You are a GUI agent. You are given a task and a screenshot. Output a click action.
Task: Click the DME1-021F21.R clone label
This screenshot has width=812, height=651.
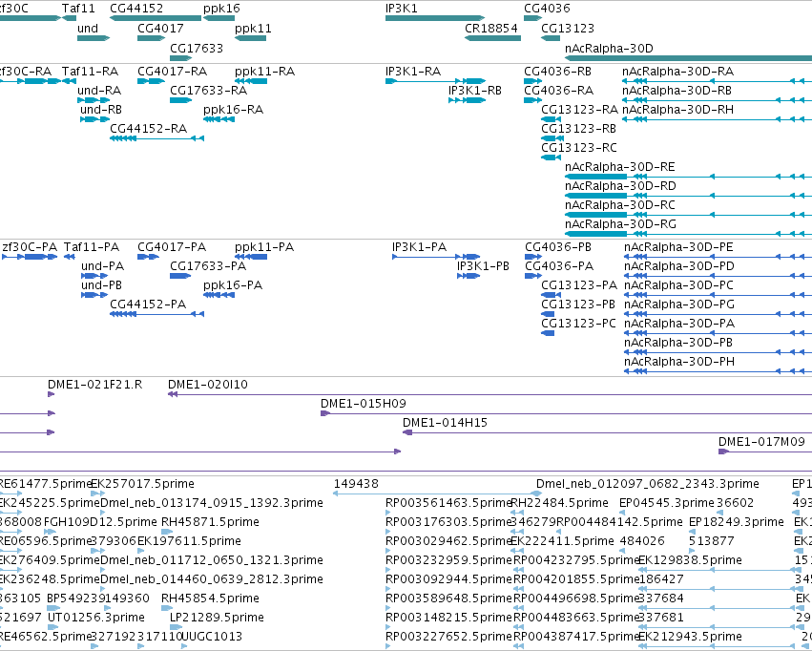[x=94, y=385]
